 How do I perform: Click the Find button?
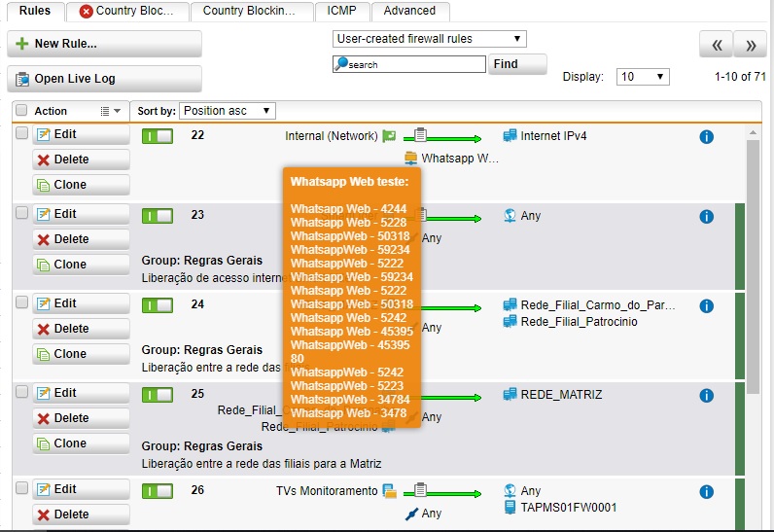(x=517, y=64)
